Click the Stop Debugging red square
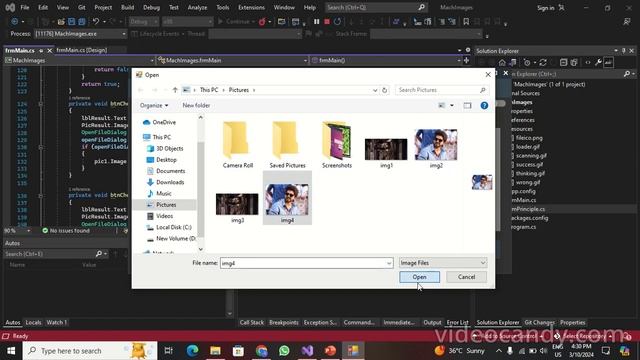 [327, 22]
